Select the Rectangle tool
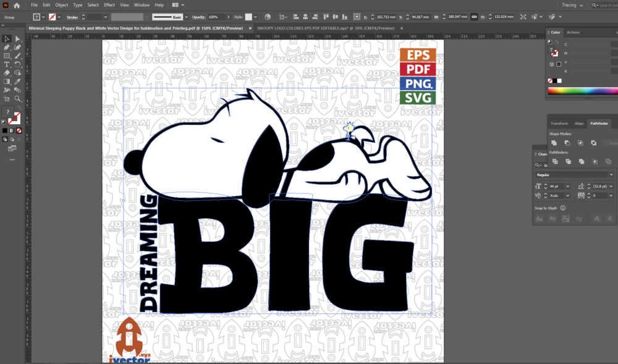Image resolution: width=618 pixels, height=364 pixels. 7,56
